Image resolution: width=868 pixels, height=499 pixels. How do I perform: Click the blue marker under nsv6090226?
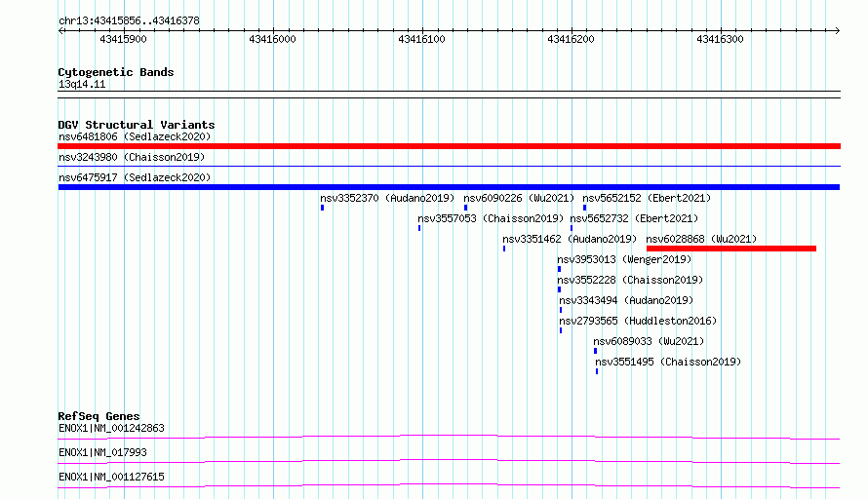tap(465, 208)
